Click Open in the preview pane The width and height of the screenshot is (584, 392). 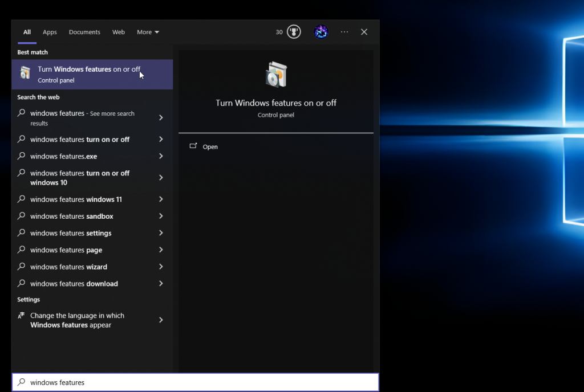210,147
